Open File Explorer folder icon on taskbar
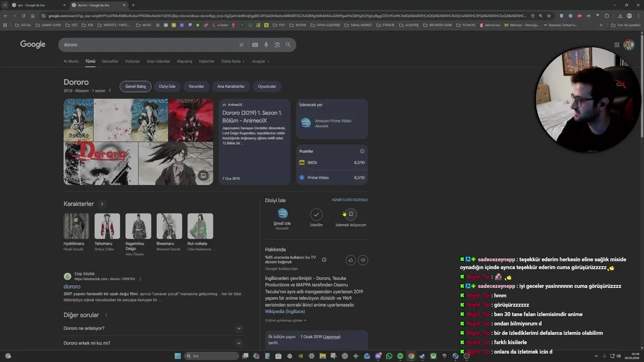Viewport: 644px width, 362px height. 323,356
